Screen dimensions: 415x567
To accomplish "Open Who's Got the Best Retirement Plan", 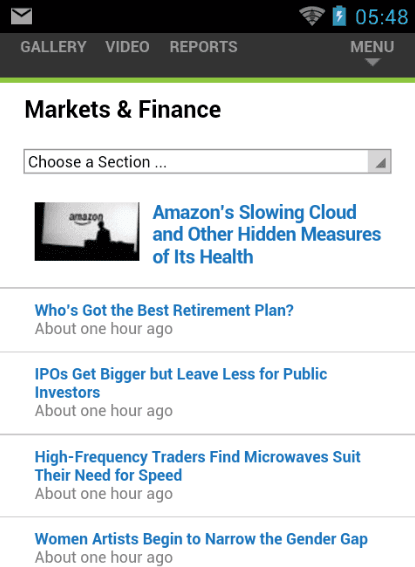I will tap(164, 310).
